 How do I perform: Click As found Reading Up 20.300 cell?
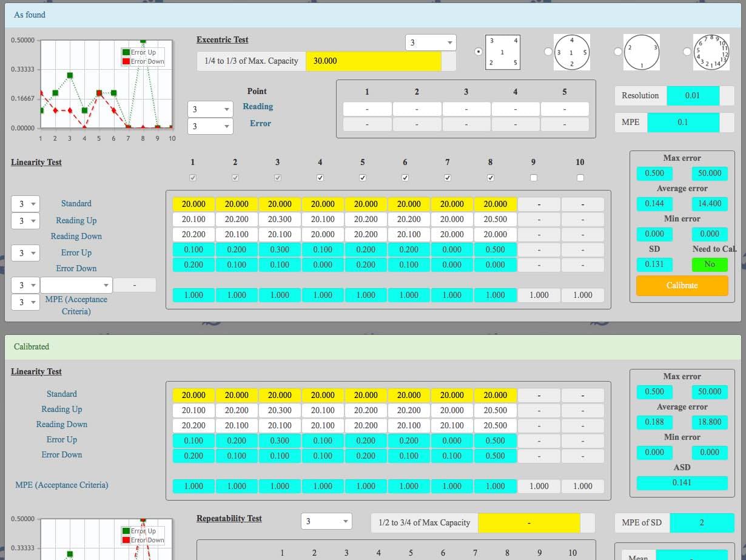tap(280, 220)
